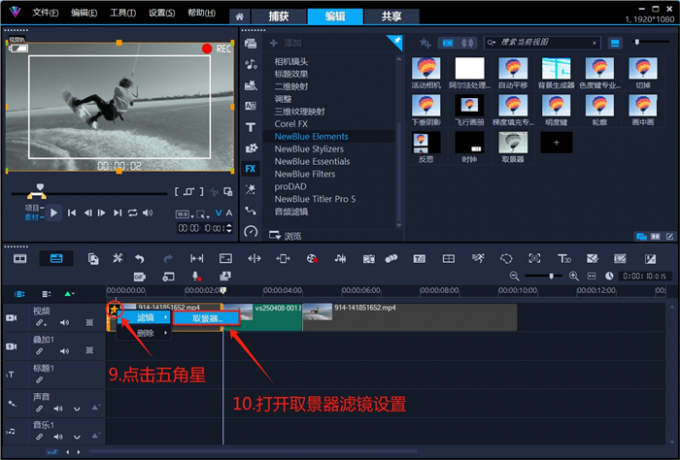Adjust the timeline zoom slider
680x460 pixels.
(551, 276)
